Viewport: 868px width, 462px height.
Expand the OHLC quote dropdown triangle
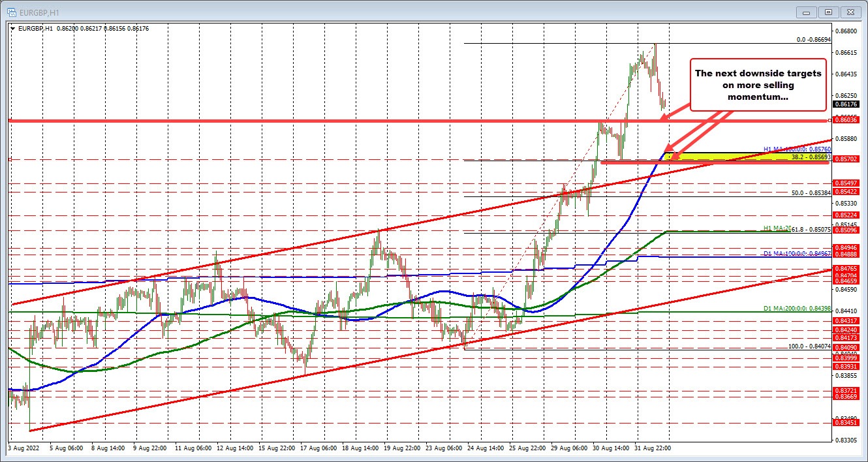click(12, 29)
